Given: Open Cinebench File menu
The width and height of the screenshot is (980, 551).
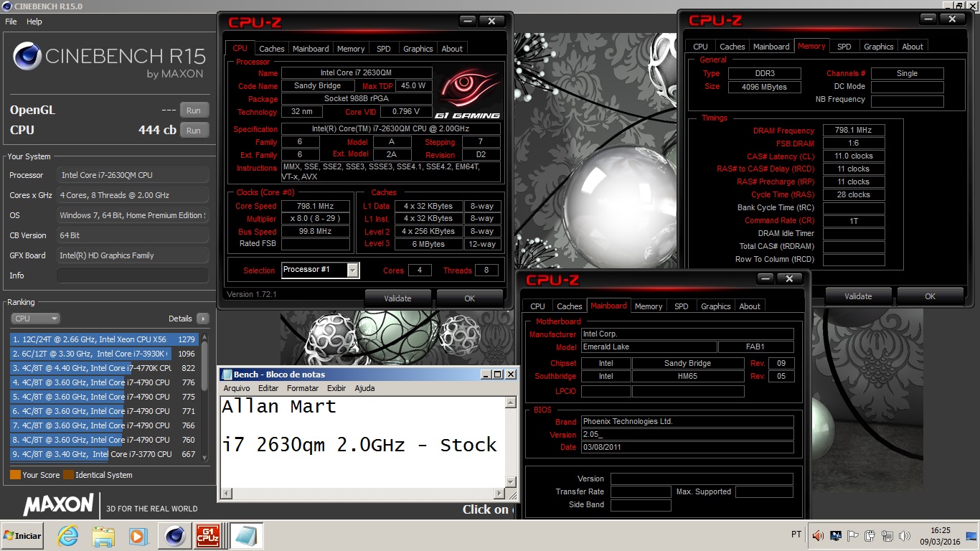Looking at the screenshot, I should coord(11,22).
